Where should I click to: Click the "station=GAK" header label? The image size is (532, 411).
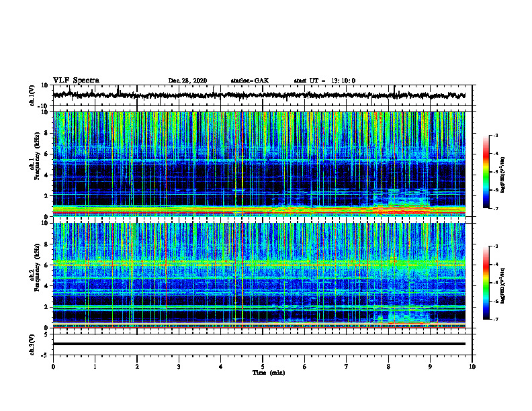250,81
